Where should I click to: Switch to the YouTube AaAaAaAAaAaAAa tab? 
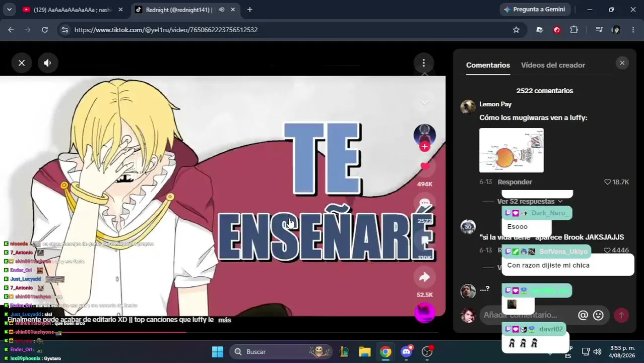tap(72, 10)
